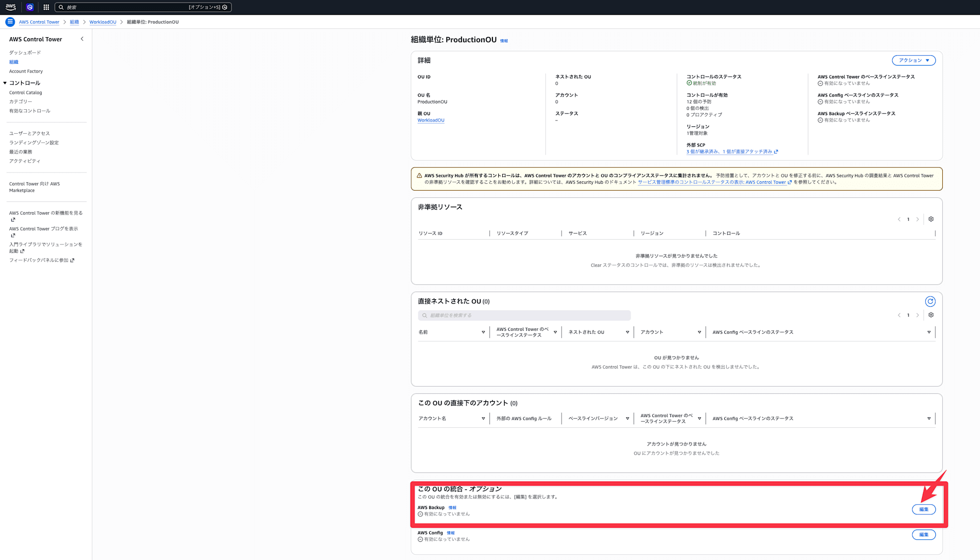Focus the top AWS 検索 search field

[143, 7]
